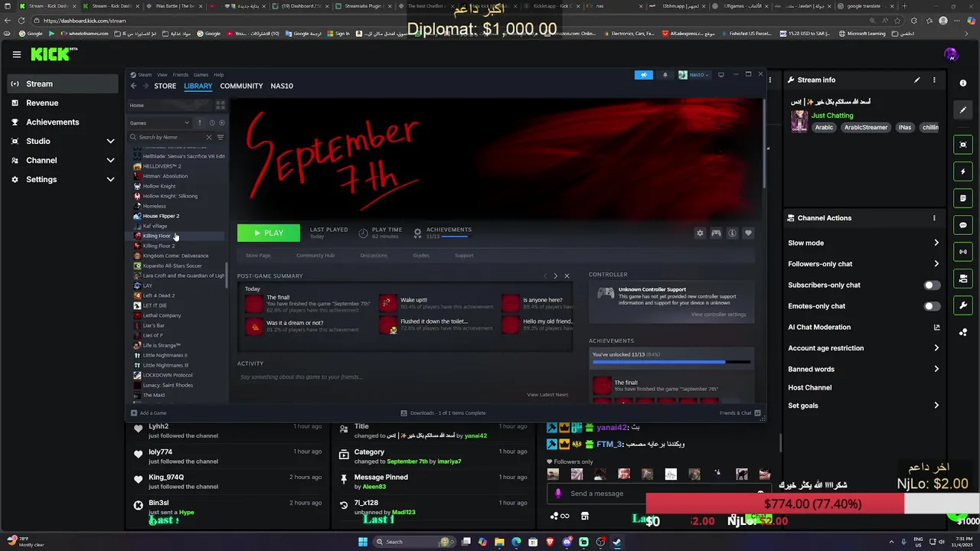Toggle Emotes-only chat switch
980x551 pixels.
[931, 306]
